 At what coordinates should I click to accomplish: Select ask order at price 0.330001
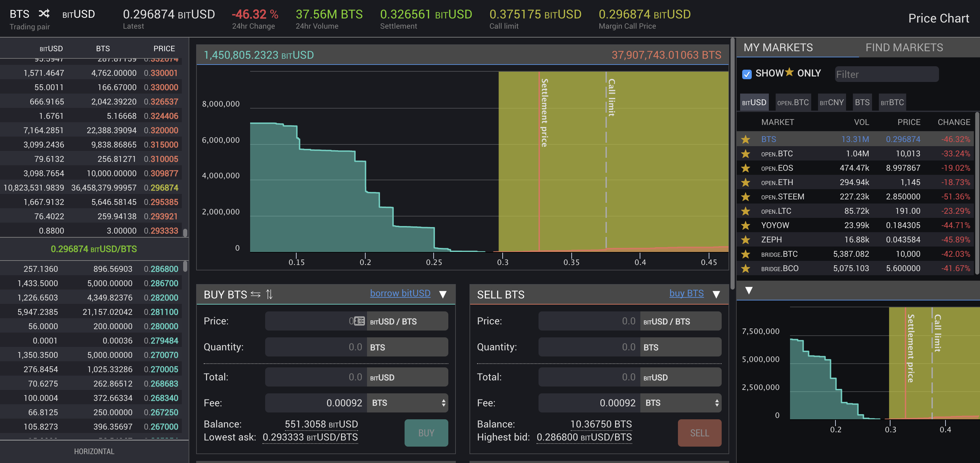click(91, 73)
